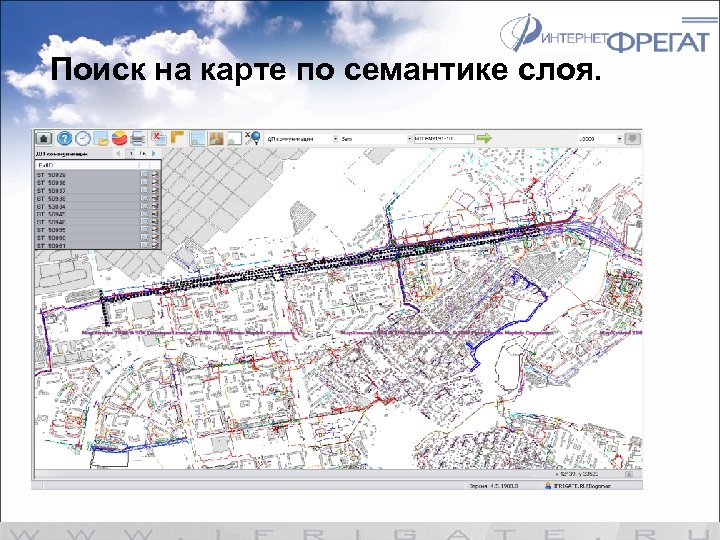Click the search value input field
The image size is (720, 540).
click(x=444, y=139)
